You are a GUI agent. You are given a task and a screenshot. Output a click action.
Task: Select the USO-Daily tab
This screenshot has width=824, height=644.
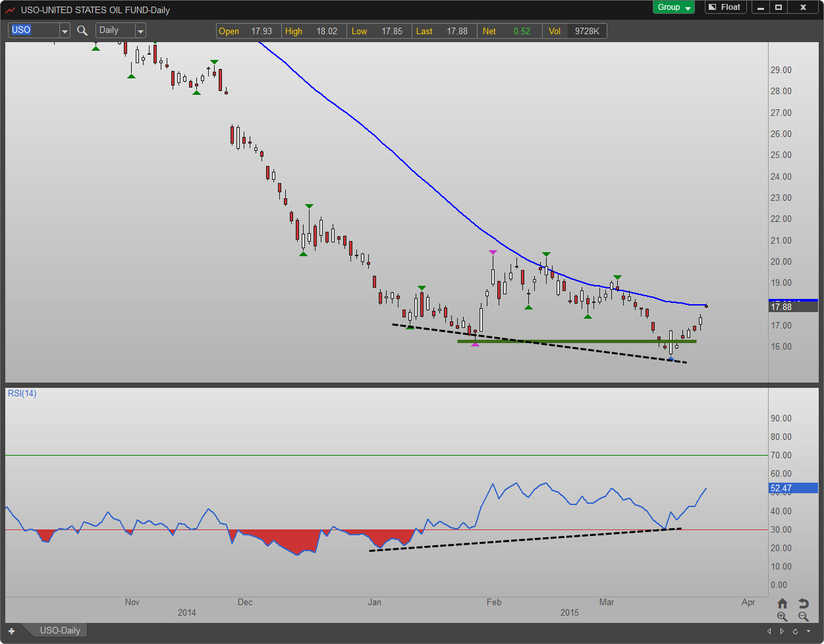click(x=60, y=630)
